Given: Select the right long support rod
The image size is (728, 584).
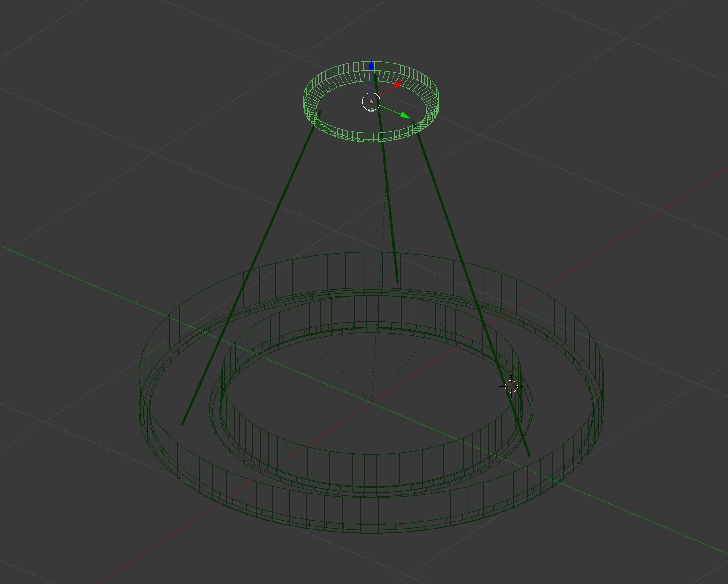Looking at the screenshot, I should (x=471, y=289).
